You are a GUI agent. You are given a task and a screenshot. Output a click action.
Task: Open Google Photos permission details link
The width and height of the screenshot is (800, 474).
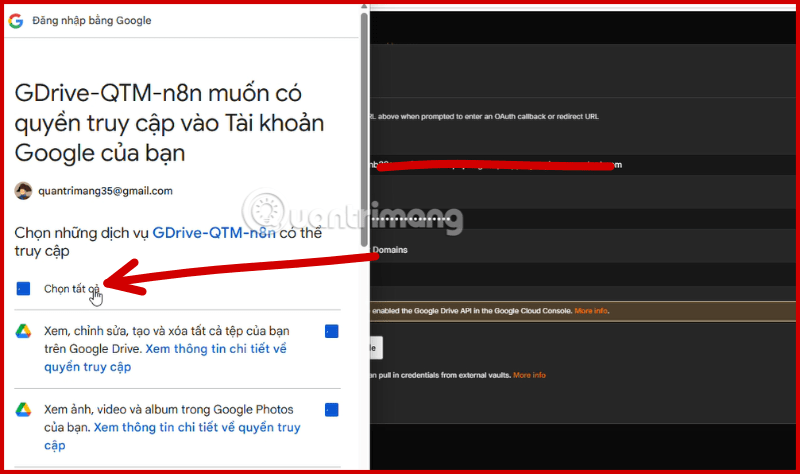click(x=172, y=436)
